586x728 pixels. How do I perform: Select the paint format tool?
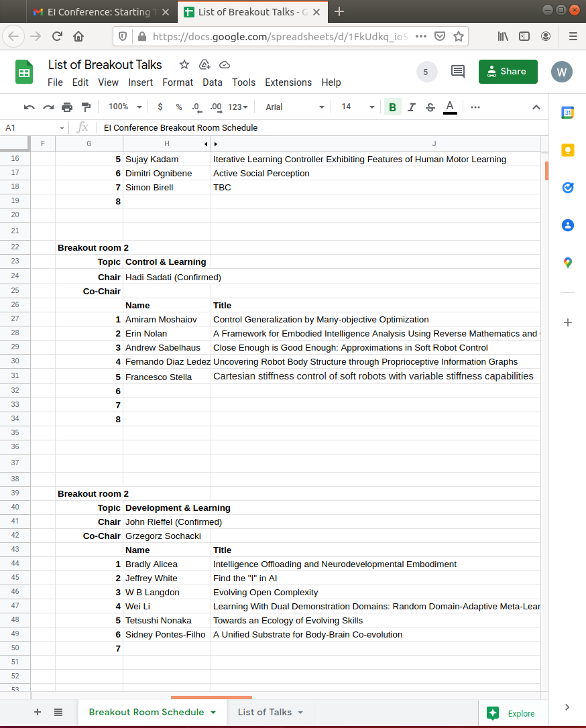click(x=86, y=107)
